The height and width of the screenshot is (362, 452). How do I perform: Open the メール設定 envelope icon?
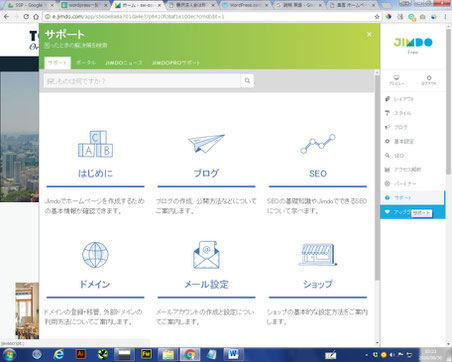click(206, 255)
